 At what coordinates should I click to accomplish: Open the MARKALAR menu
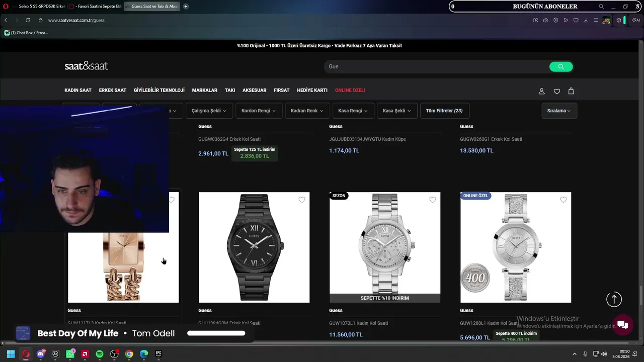[205, 90]
